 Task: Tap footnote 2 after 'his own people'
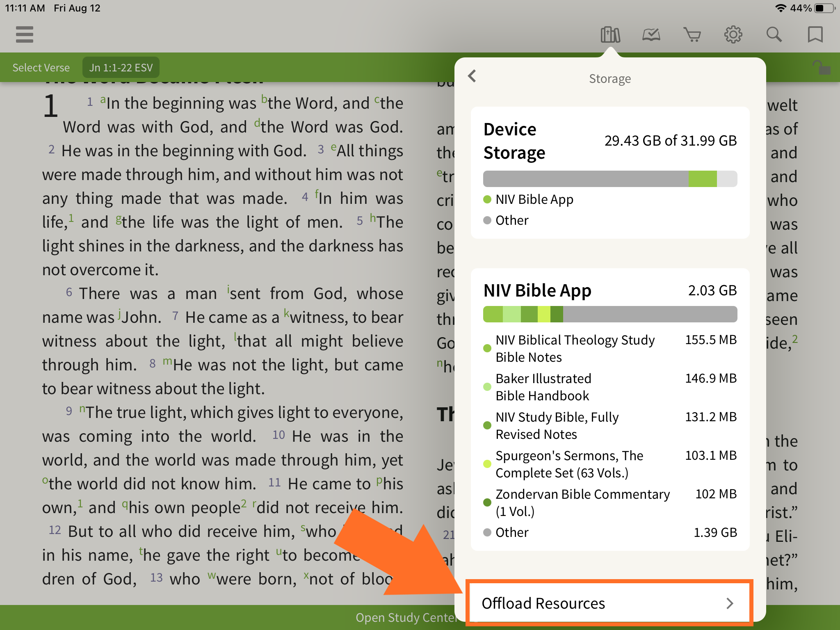click(x=244, y=503)
